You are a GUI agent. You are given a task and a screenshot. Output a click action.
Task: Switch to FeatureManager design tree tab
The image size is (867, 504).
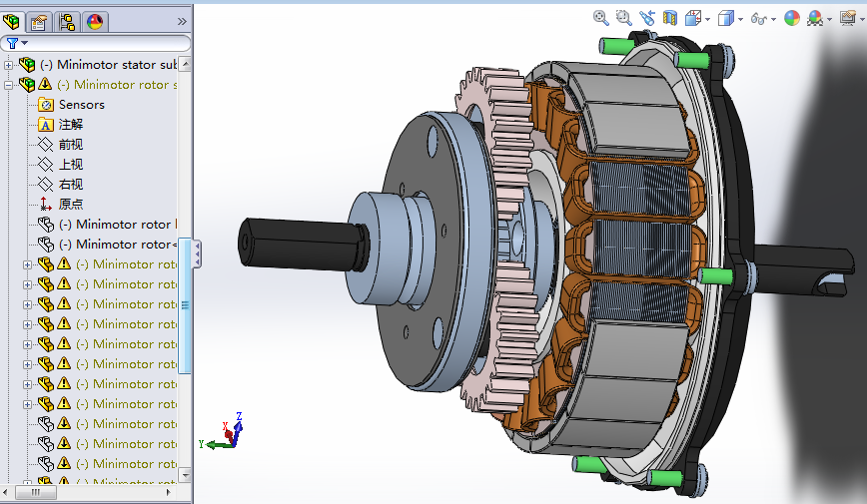click(x=12, y=22)
